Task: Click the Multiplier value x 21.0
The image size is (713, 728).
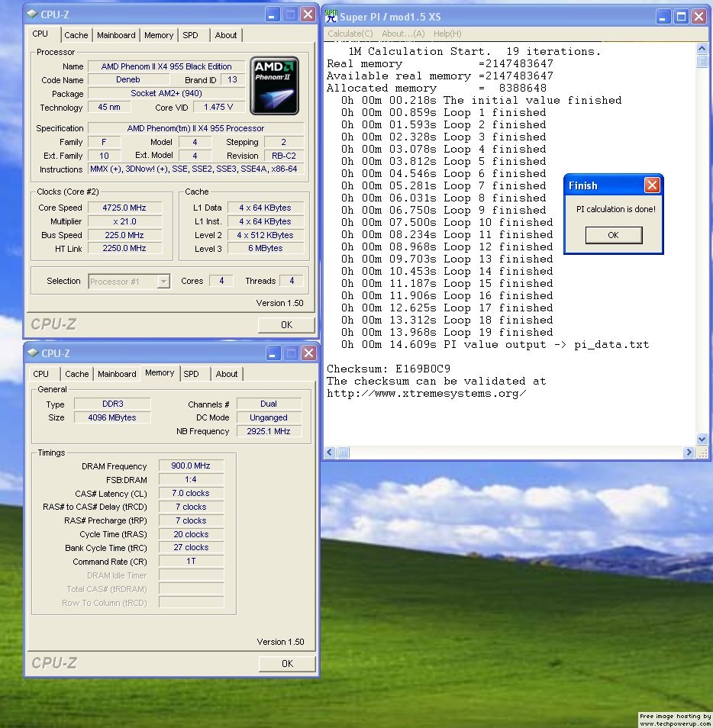Action: (x=124, y=221)
